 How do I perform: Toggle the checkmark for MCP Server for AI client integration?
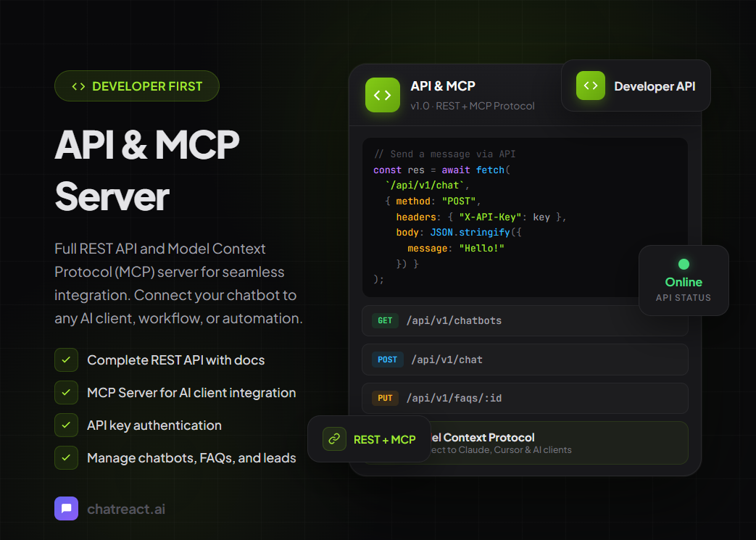click(66, 393)
